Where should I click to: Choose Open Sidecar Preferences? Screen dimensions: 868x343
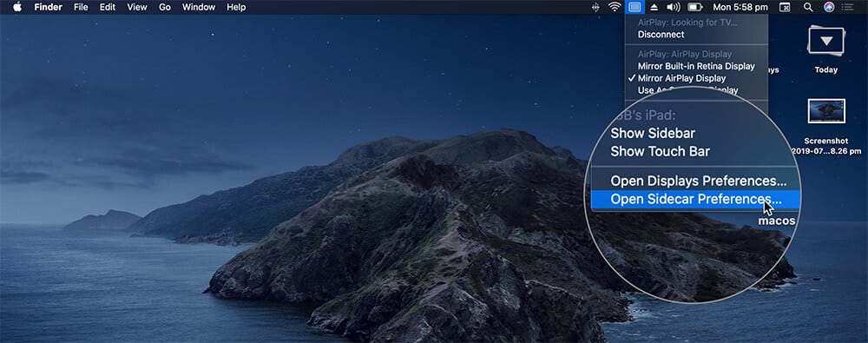click(x=694, y=200)
